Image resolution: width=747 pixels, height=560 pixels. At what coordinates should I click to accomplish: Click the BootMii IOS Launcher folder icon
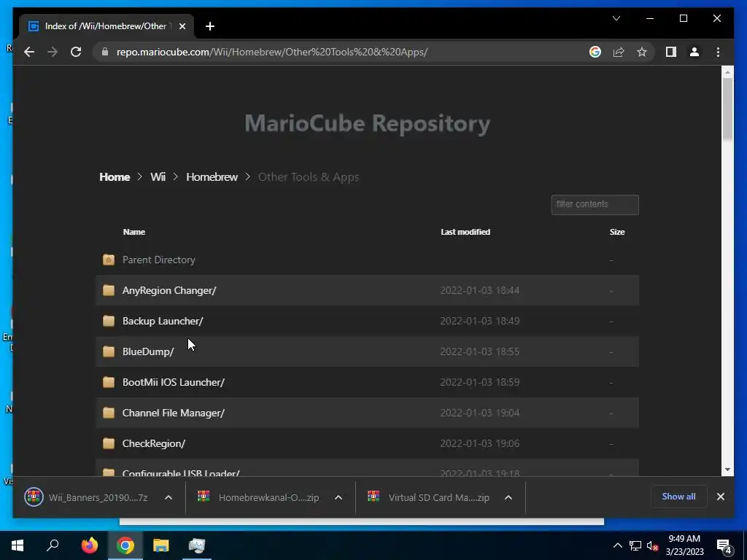(x=109, y=382)
